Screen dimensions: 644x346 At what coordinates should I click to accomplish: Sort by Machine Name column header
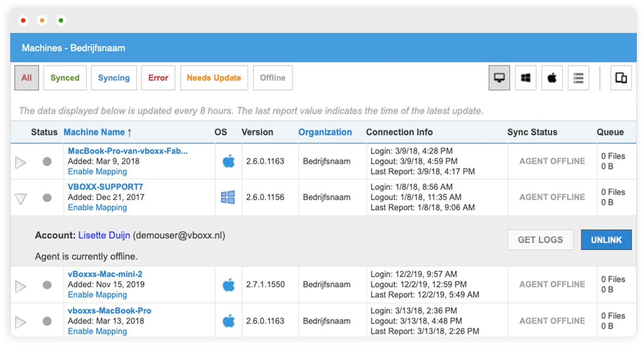pyautogui.click(x=94, y=132)
